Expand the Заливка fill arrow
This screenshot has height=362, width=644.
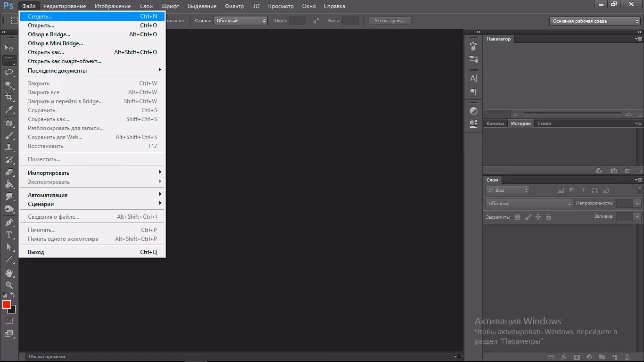[x=637, y=217]
